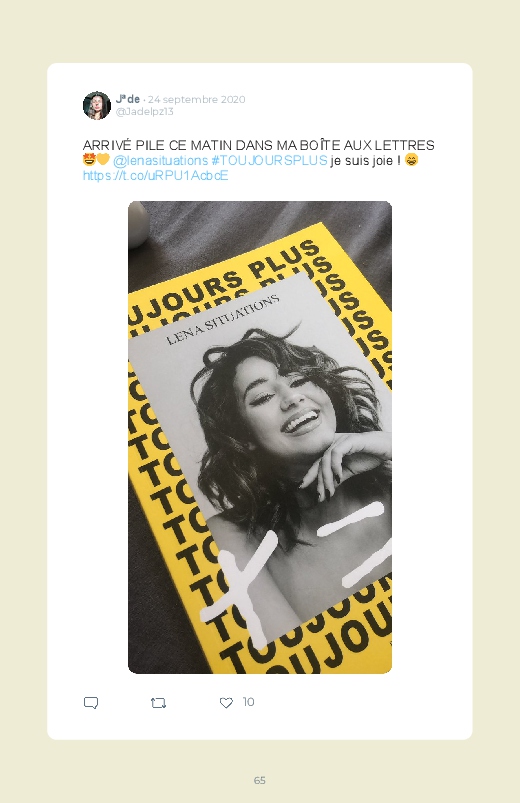
Task: Click the laughing emoji after 'je suis joie !'
Action: tap(411, 160)
